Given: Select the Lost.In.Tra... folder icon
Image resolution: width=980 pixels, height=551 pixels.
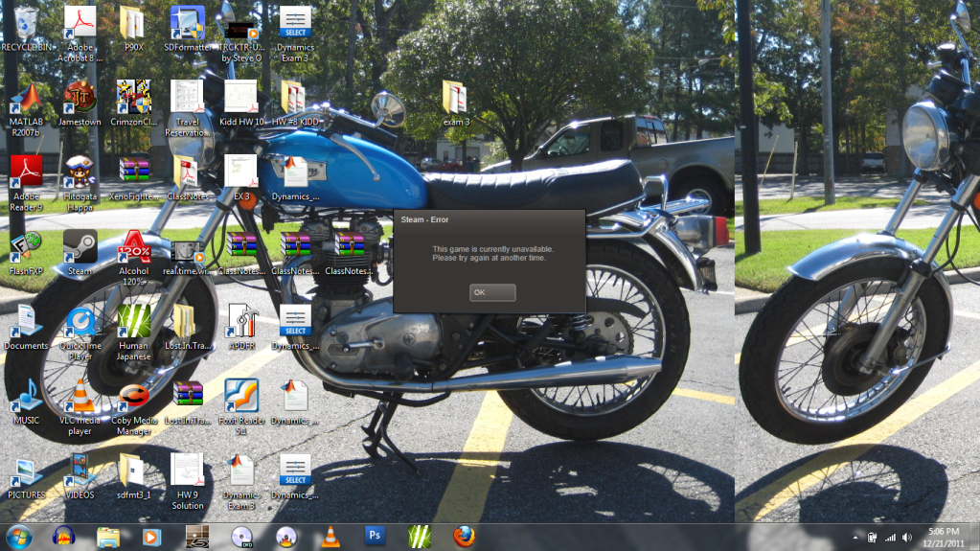Looking at the screenshot, I should pyautogui.click(x=188, y=328).
